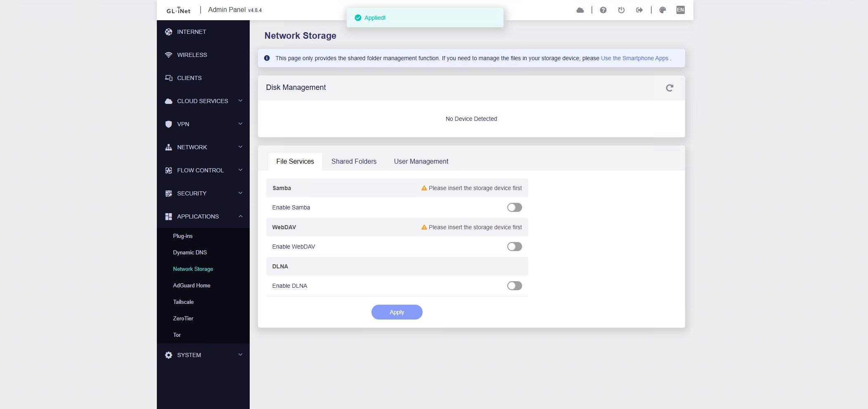Turn on the Enable DLNA switch
The image size is (868, 409).
514,286
